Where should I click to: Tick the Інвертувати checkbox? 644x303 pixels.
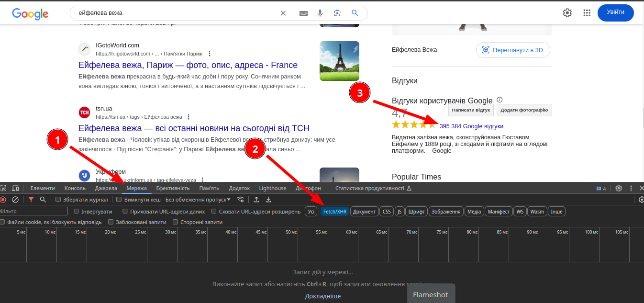click(x=77, y=211)
